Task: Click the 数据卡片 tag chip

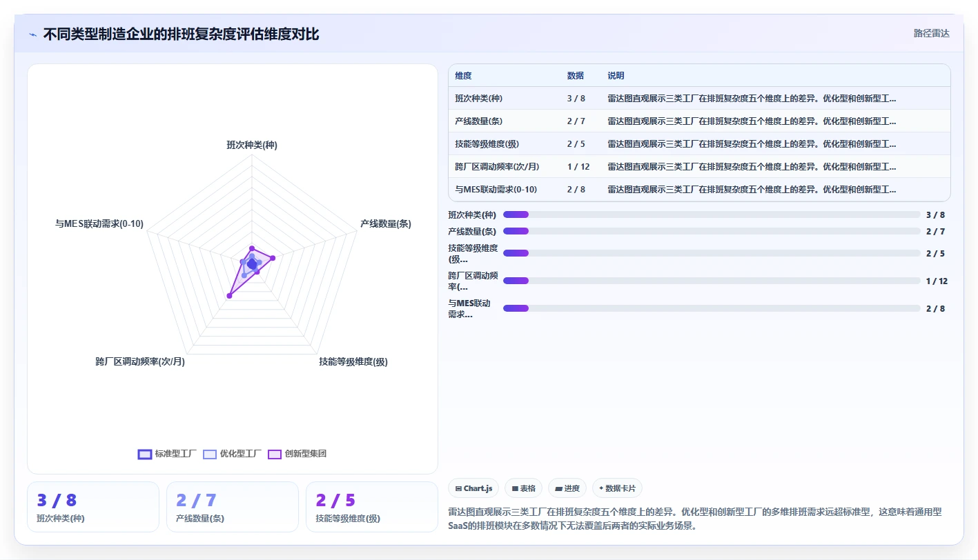Action: [x=617, y=488]
